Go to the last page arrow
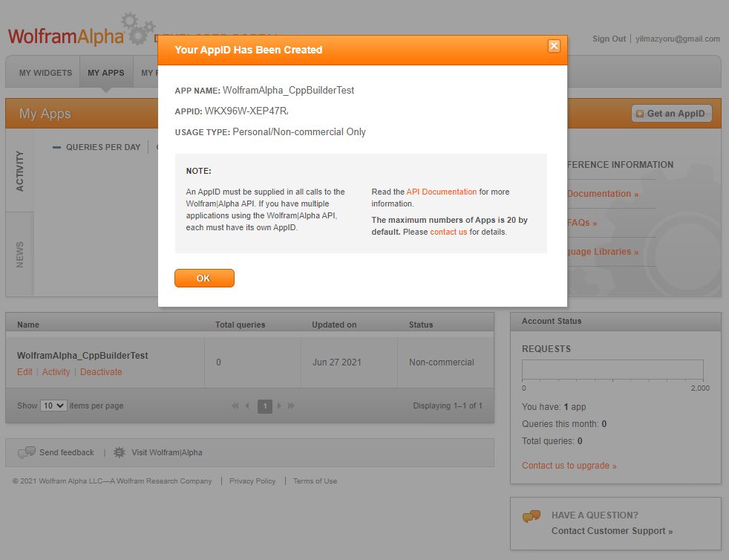Screen dimensions: 729x560 tap(292, 406)
